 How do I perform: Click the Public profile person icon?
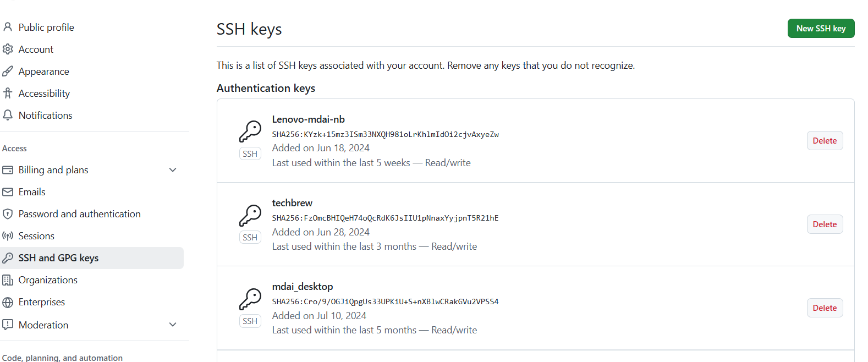pos(8,27)
